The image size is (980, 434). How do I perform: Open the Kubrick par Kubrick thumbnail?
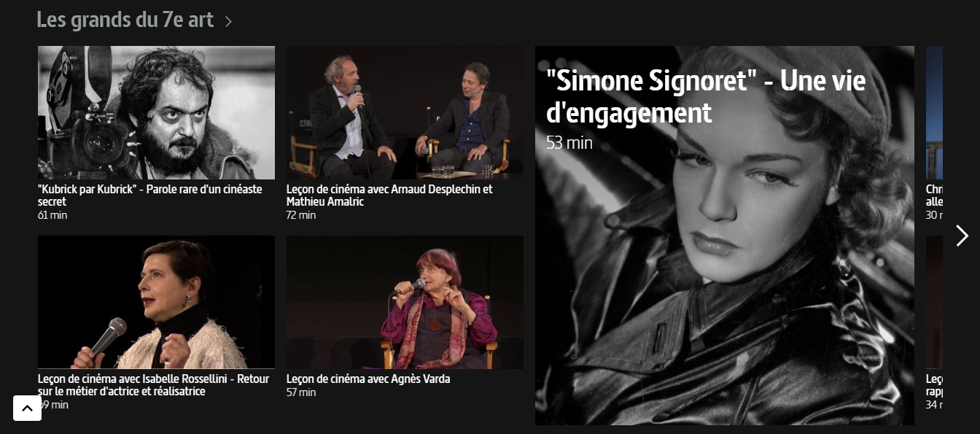pyautogui.click(x=156, y=112)
